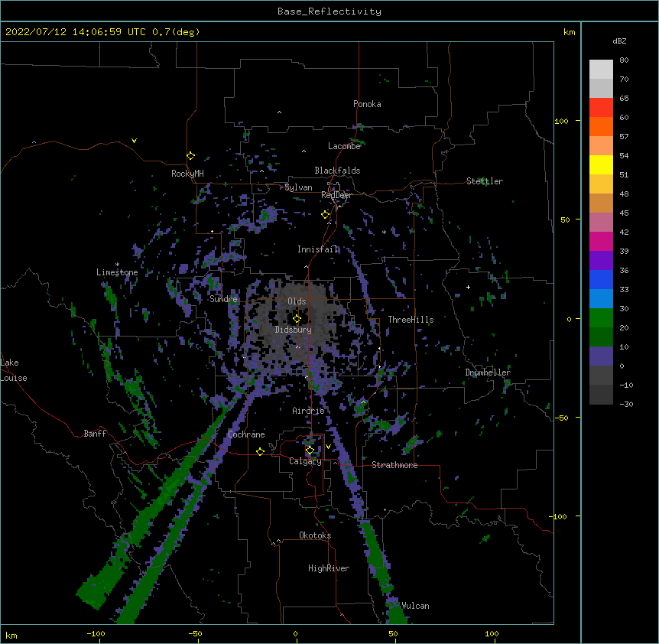This screenshot has height=644, width=659.
Task: Pick the purple 36-39 dBZ legend swatch
Action: 601,260
